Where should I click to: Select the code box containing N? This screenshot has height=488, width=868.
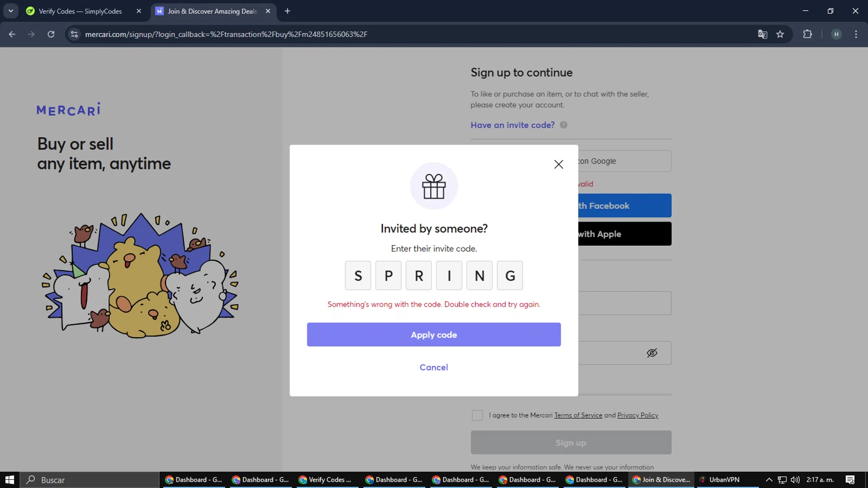pyautogui.click(x=480, y=276)
